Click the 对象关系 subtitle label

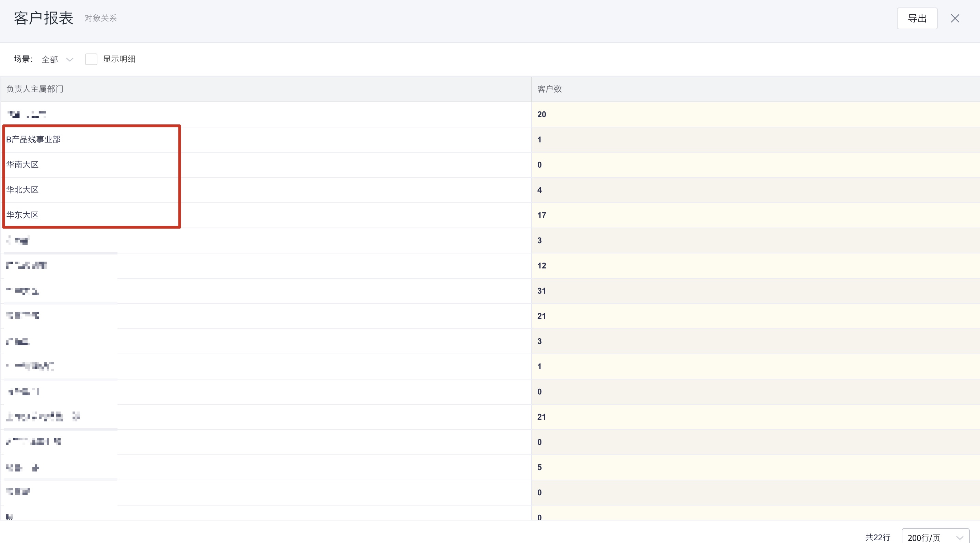pos(100,18)
